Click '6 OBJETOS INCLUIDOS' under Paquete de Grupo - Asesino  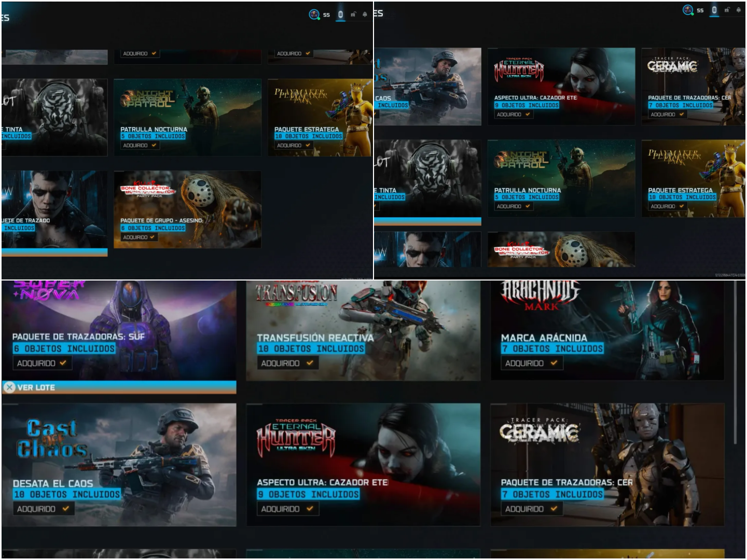pos(153,228)
